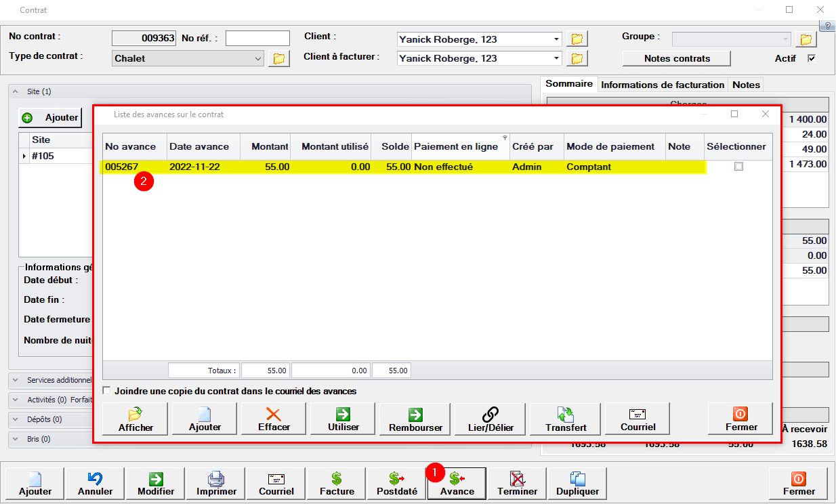836x504 pixels.
Task: Click the No réf. input field
Action: point(257,39)
